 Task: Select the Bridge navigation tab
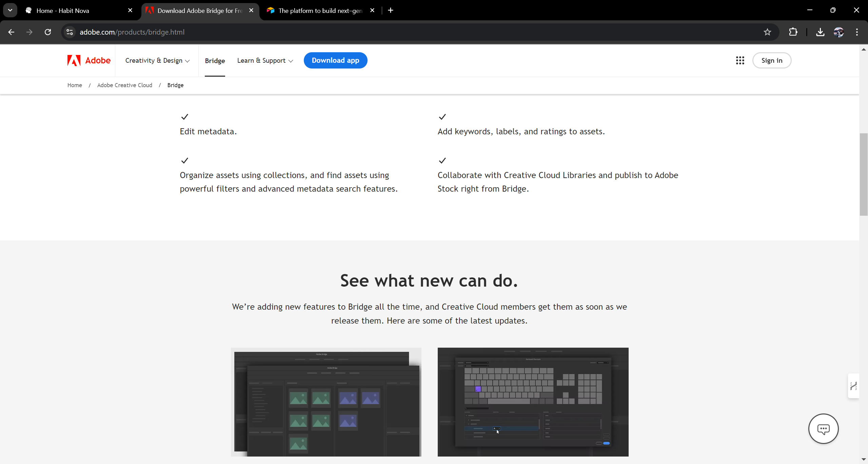click(x=215, y=61)
